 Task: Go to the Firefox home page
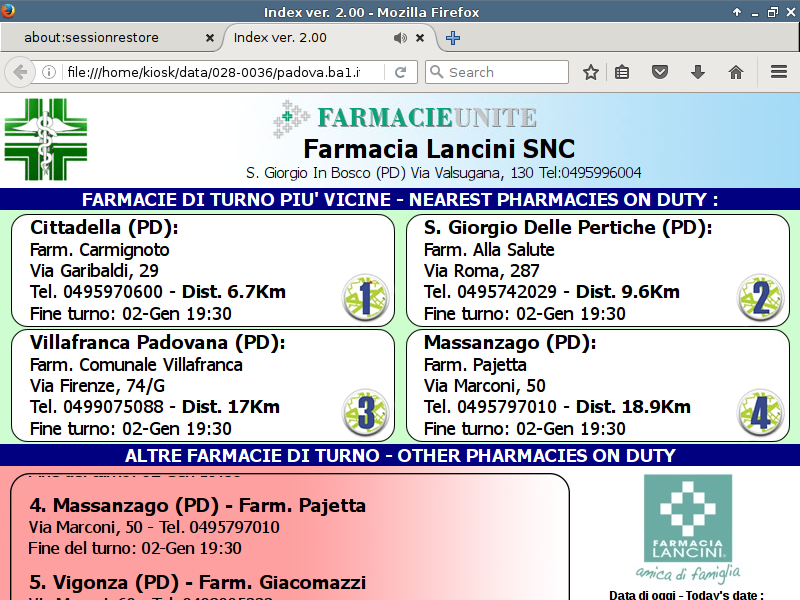click(736, 72)
